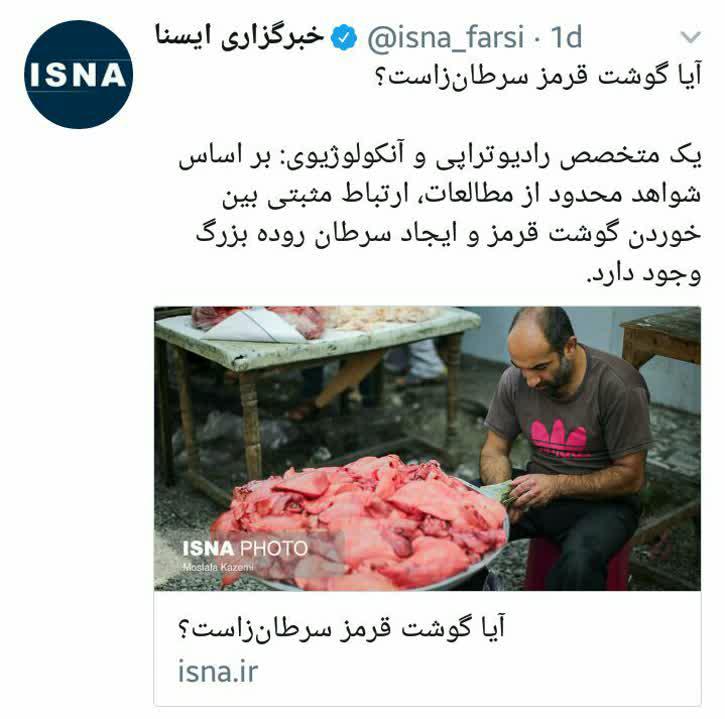Image resolution: width=725 pixels, height=719 pixels.
Task: Open the خبرگزاری ایسنا display name
Action: [x=240, y=37]
